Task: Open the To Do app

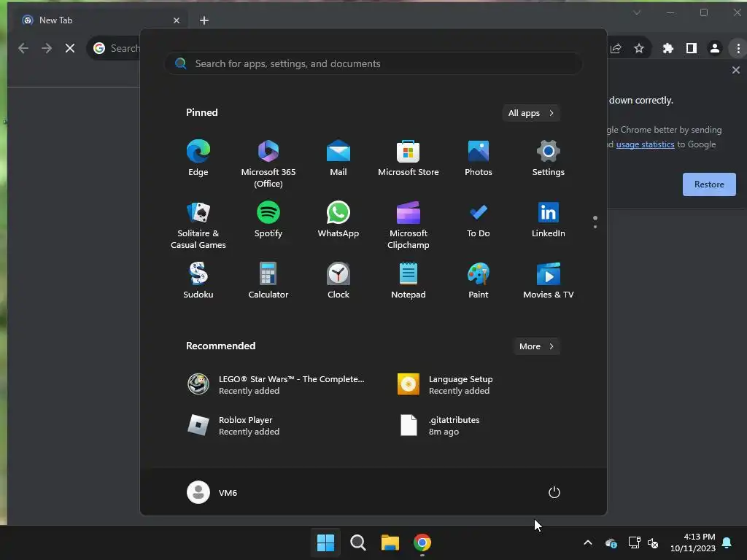Action: click(479, 219)
